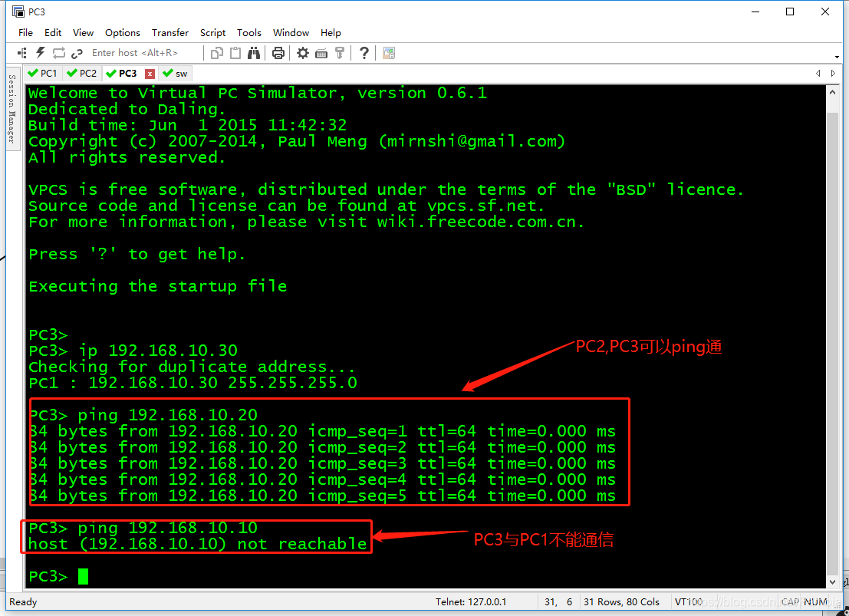The width and height of the screenshot is (849, 616).
Task: Click the keyboard Keymap Editor icon
Action: [321, 53]
